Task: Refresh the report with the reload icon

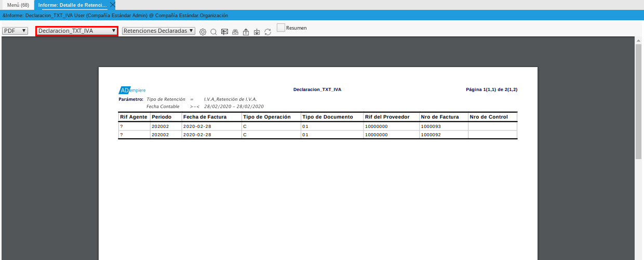Action: [267, 32]
